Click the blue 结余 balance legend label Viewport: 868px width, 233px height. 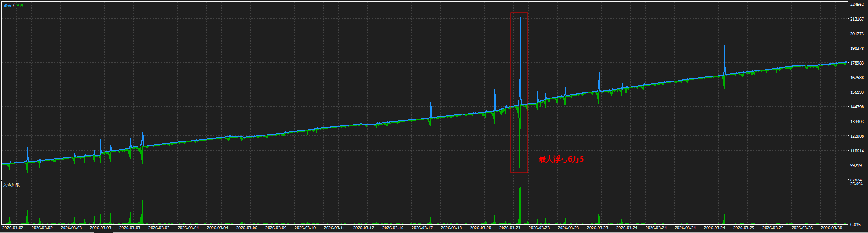coord(7,5)
